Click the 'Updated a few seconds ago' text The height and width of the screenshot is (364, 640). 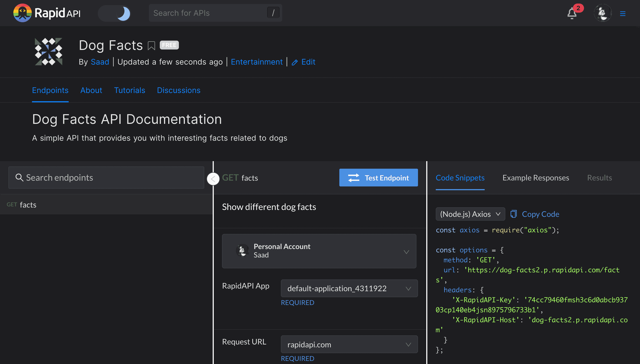170,62
